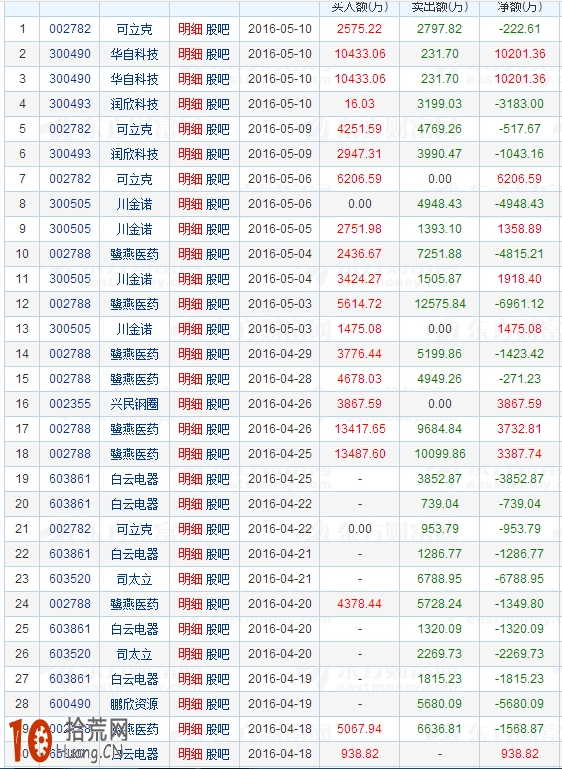Open 股吧 forum link in row 1
The height and width of the screenshot is (769, 562).
tap(217, 29)
